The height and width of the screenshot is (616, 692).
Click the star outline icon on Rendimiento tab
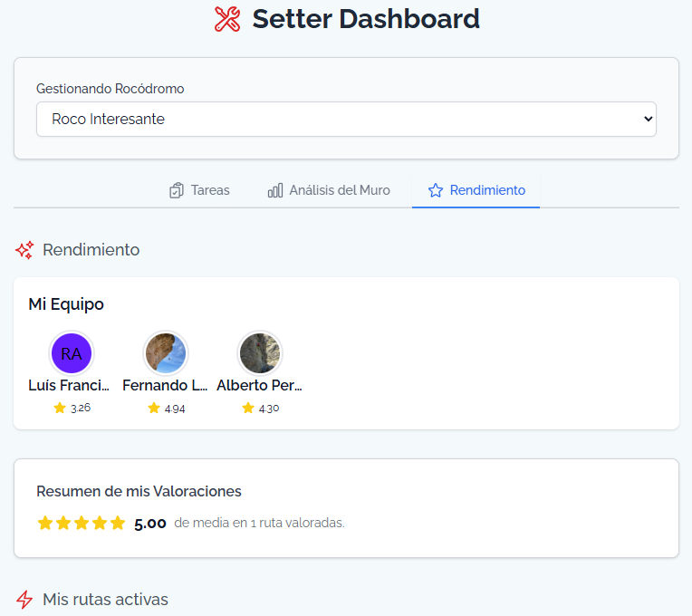tap(436, 190)
